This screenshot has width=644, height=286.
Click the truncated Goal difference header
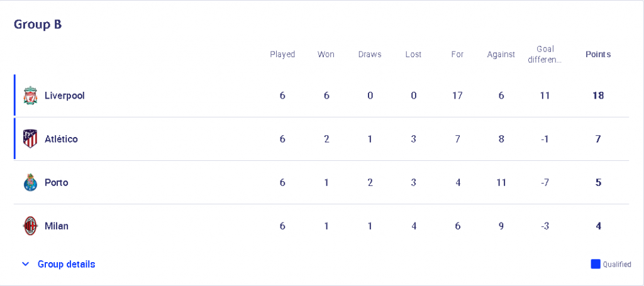click(x=545, y=55)
